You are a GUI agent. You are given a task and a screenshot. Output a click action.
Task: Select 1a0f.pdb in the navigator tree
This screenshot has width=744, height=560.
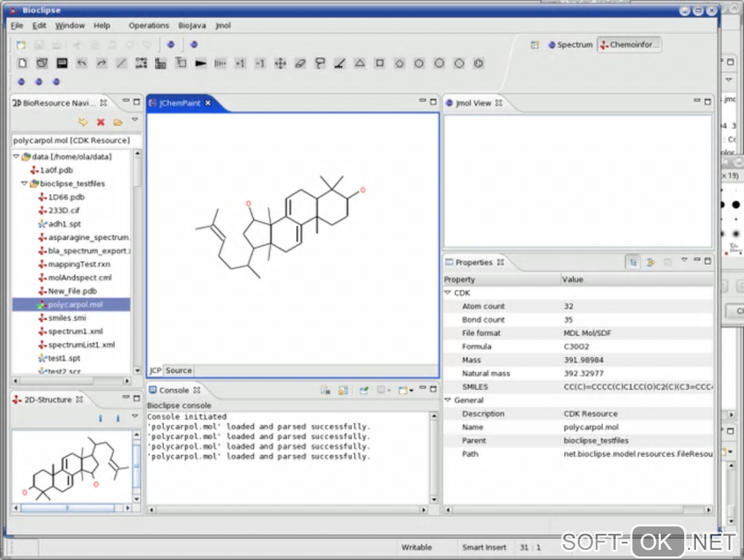(56, 170)
